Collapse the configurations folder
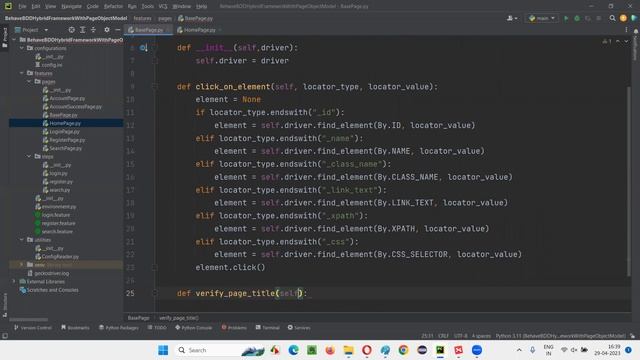This screenshot has height=360, width=640. (22, 48)
